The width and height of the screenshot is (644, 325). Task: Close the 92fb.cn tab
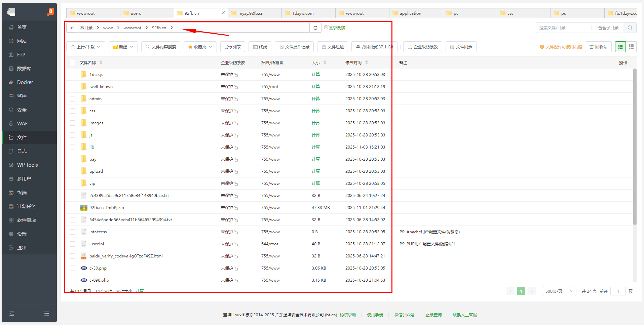[223, 13]
